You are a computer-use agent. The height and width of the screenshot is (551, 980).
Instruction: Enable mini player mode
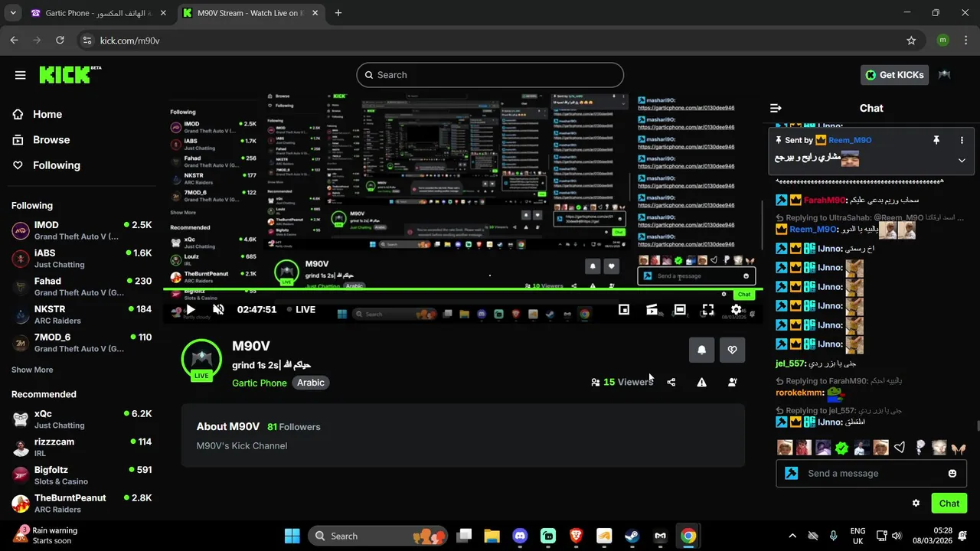[x=624, y=310]
